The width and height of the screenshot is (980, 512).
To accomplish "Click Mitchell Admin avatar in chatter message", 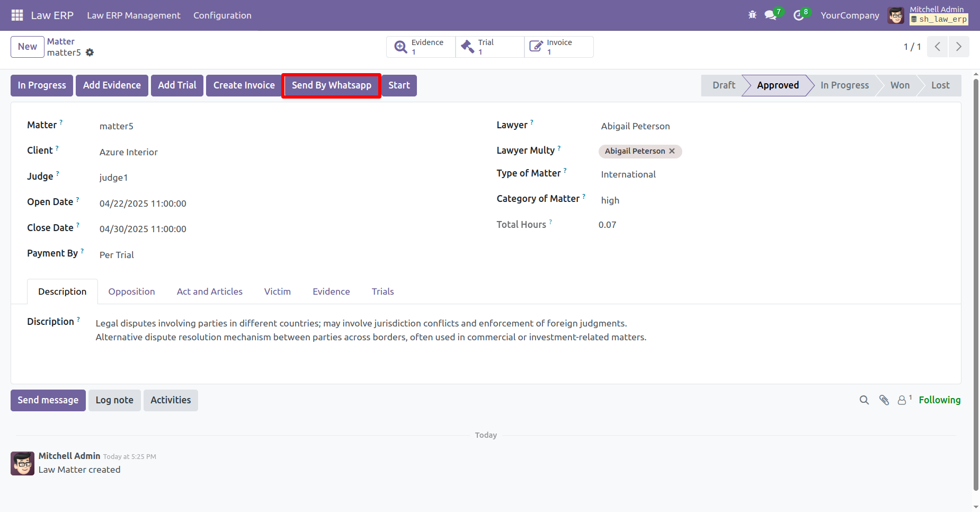I will (23, 463).
